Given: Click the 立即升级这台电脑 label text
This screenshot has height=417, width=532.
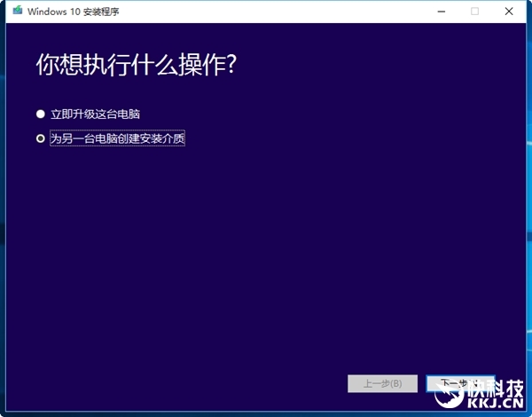Looking at the screenshot, I should pos(95,114).
